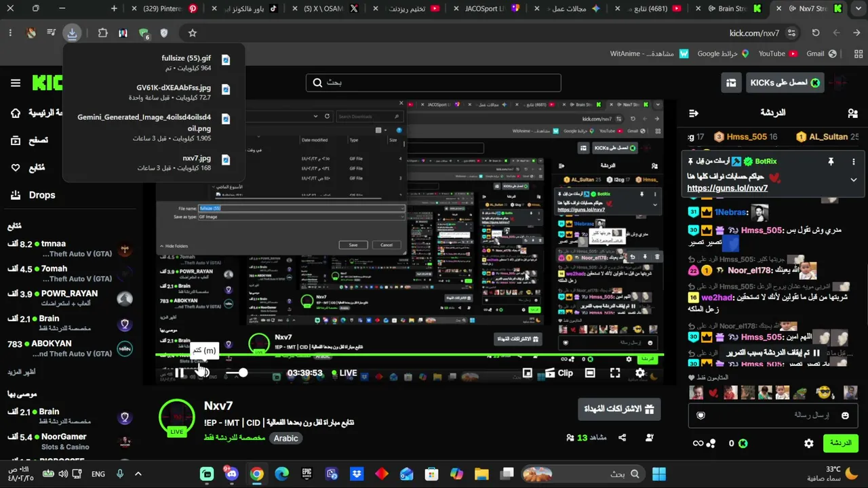Viewport: 868px width, 488px height.
Task: Collapse the chat panel using arrow icon
Action: (x=693, y=113)
